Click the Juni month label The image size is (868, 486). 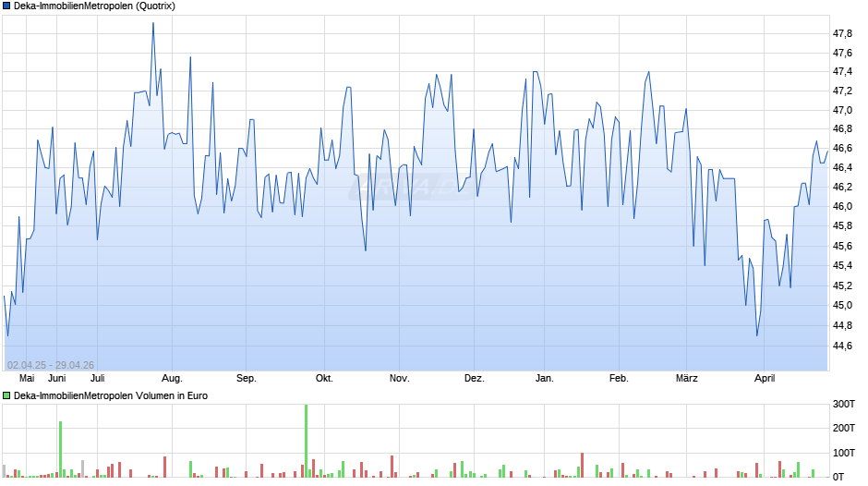point(56,379)
